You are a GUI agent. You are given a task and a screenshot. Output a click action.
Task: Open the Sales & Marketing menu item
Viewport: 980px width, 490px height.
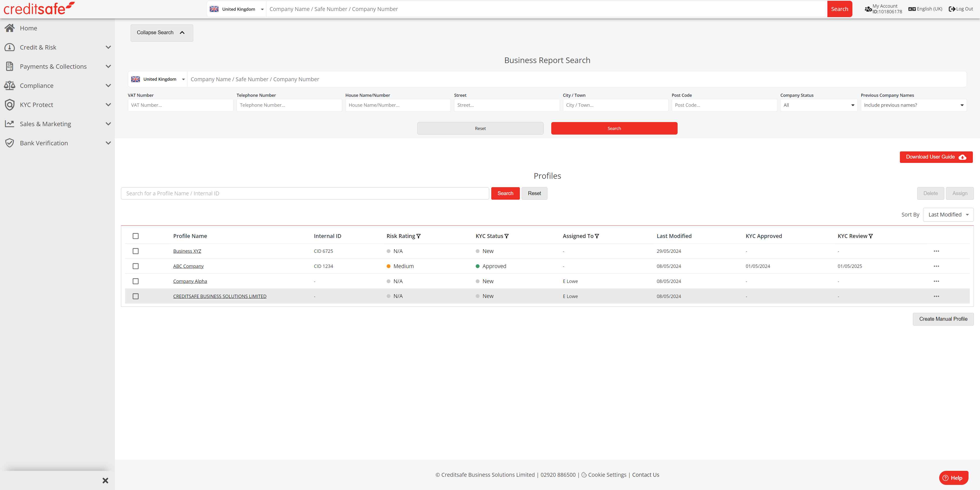coord(45,124)
